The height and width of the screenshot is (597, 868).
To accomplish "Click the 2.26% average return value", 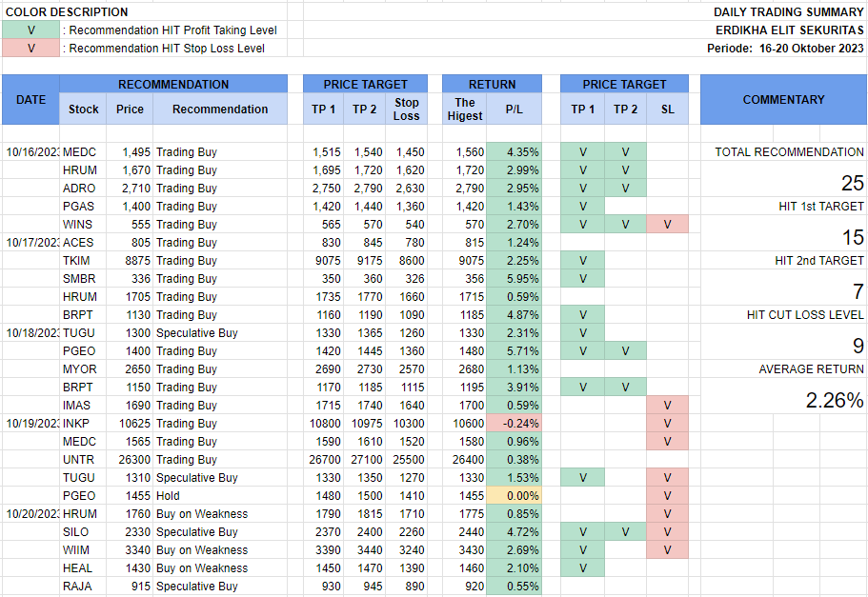I will tap(834, 401).
